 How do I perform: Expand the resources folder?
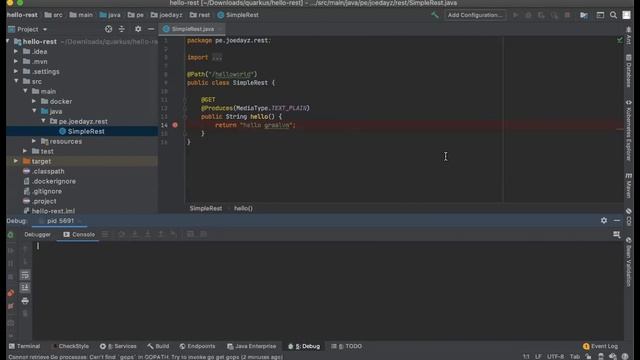(34, 141)
